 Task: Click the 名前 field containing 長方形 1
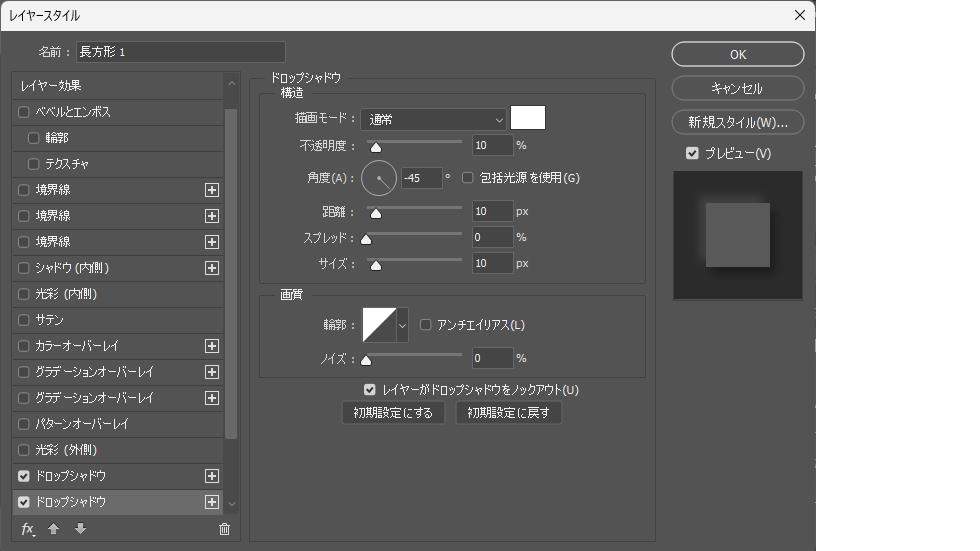pos(181,52)
